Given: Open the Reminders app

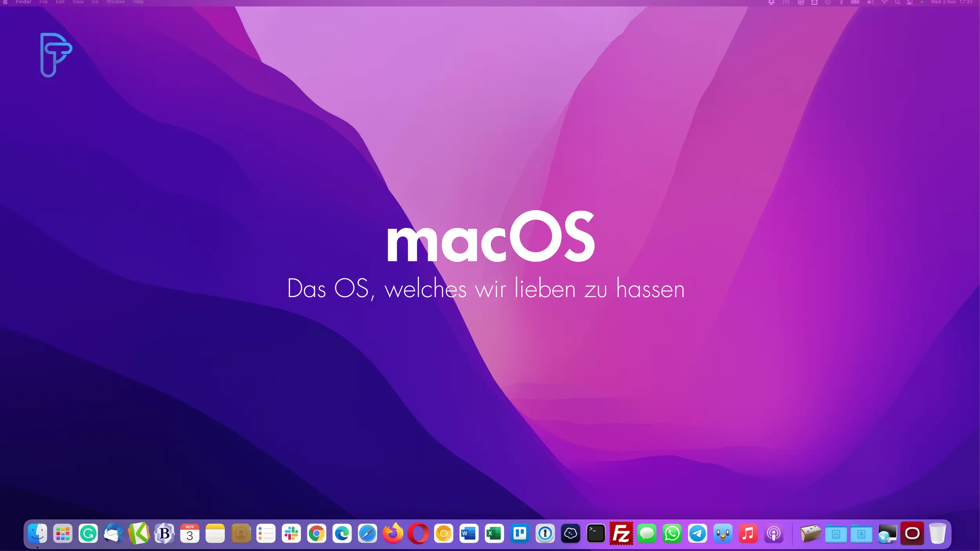Looking at the screenshot, I should pos(266,533).
